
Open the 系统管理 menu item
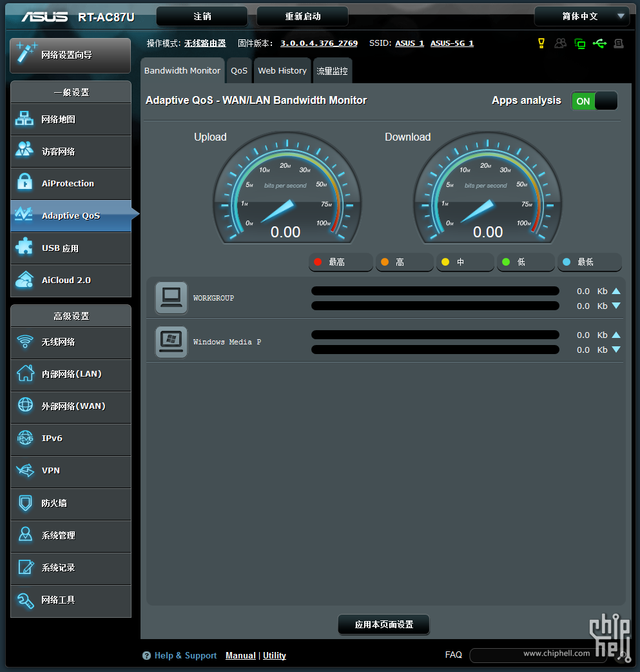tap(71, 535)
